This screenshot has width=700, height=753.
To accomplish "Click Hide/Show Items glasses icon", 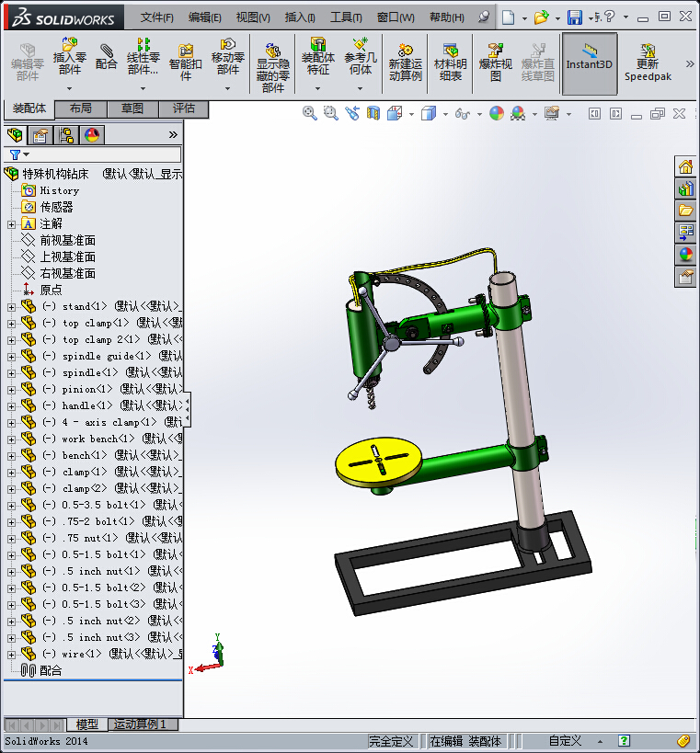I will pos(462,114).
